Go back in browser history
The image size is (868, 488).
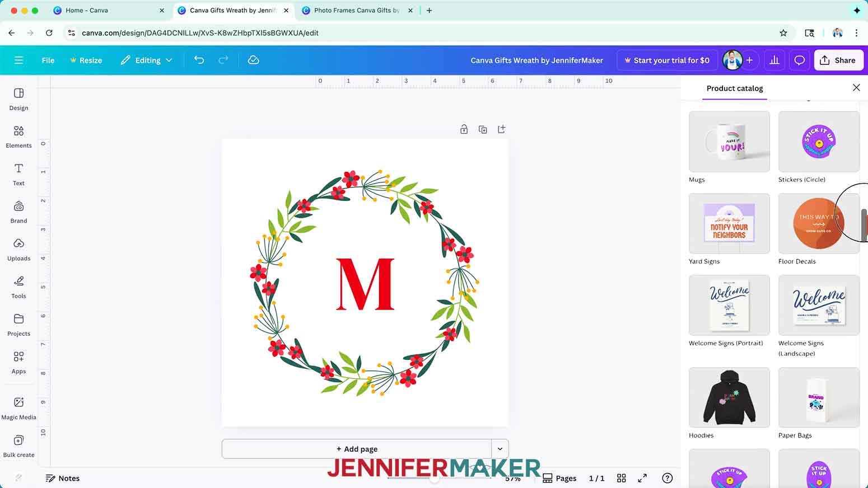(12, 33)
